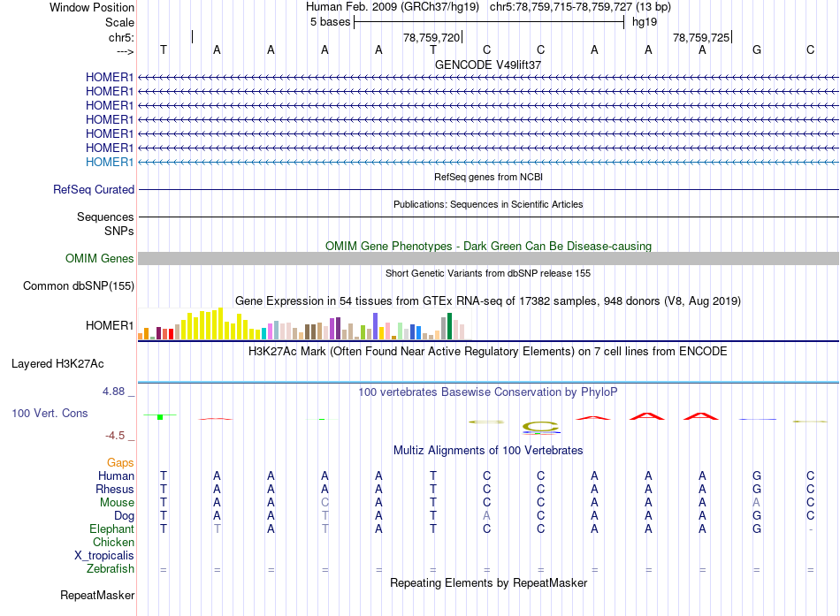The height and width of the screenshot is (616, 840).
Task: Open the RepeatMasker track label
Action: (x=97, y=595)
